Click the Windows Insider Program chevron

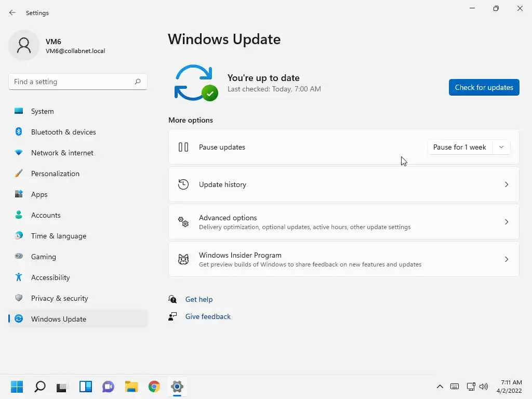506,259
